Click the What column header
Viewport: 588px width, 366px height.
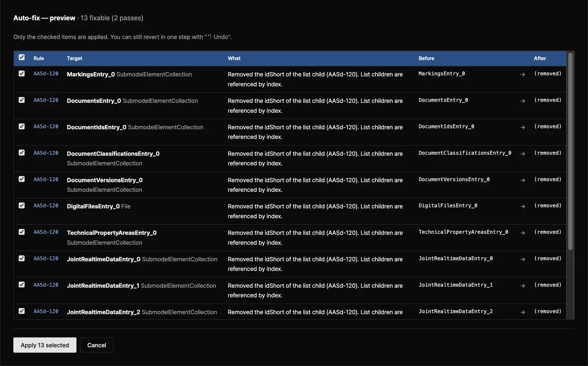pyautogui.click(x=234, y=58)
